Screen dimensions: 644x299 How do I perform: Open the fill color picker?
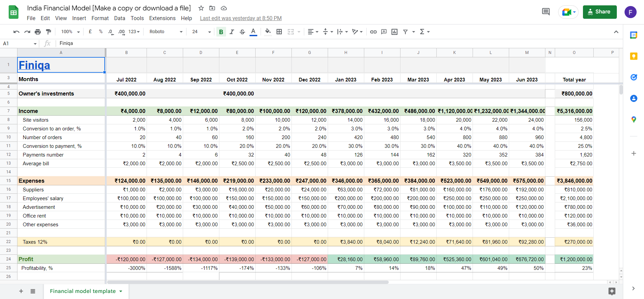268,32
